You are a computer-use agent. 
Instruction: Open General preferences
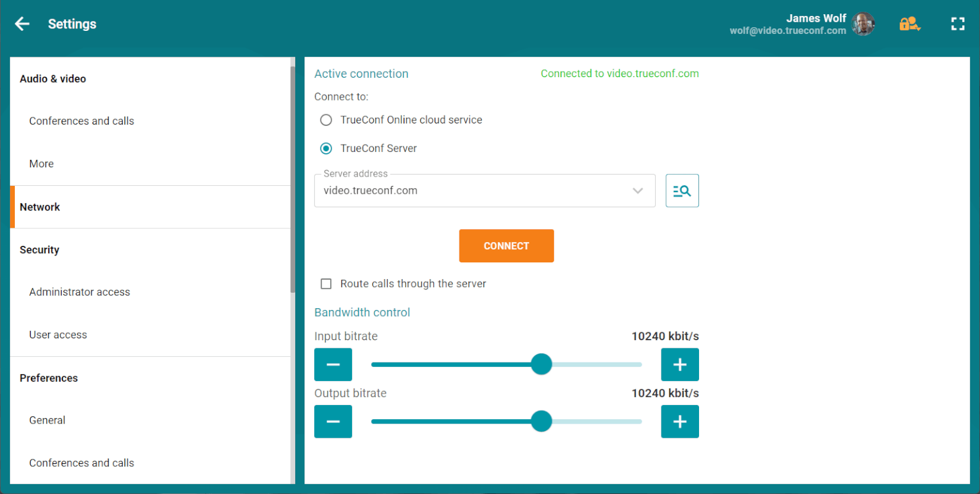pyautogui.click(x=150, y=421)
